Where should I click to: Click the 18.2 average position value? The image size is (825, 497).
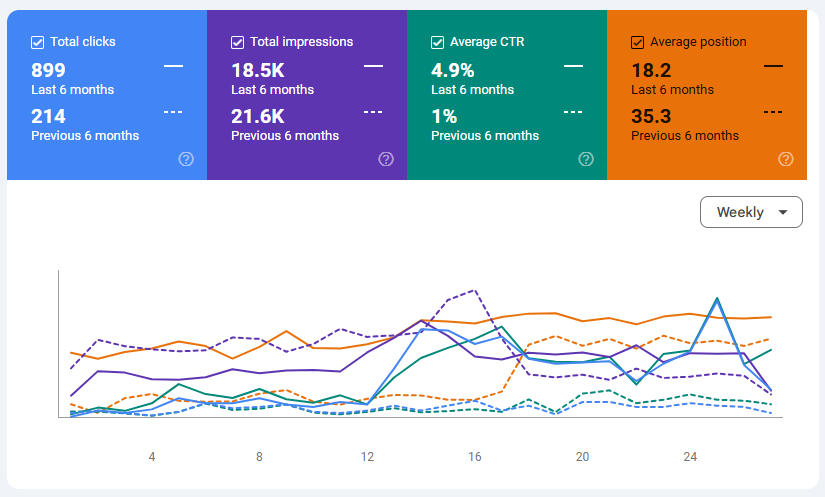pyautogui.click(x=651, y=70)
